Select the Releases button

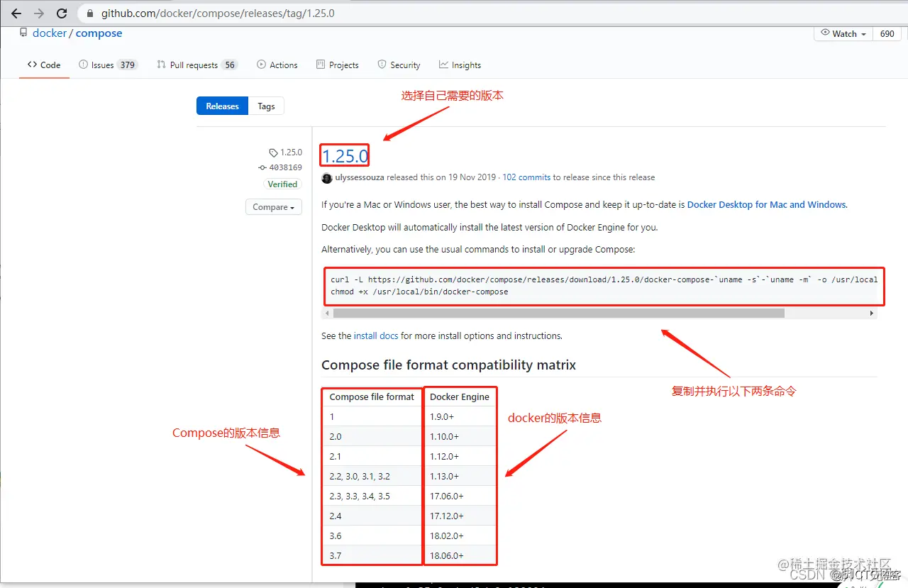223,106
